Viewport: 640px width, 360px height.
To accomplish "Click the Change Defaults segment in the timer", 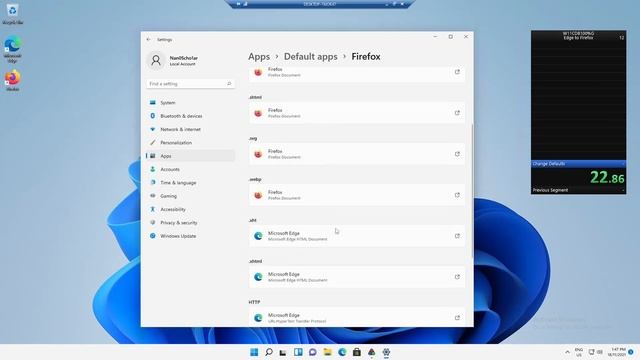I will tap(578, 164).
